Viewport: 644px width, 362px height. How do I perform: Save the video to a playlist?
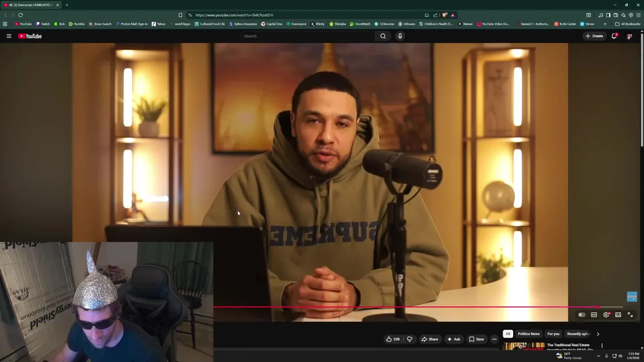(476, 339)
